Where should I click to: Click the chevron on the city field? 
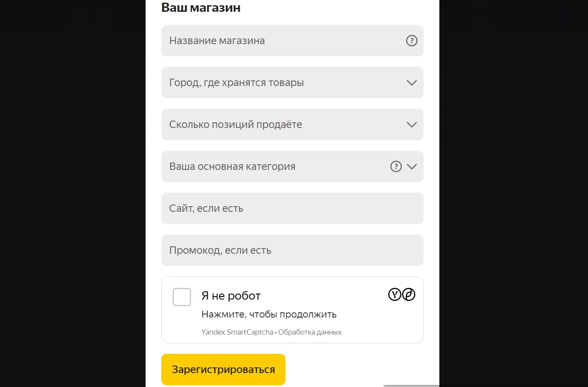(x=411, y=83)
